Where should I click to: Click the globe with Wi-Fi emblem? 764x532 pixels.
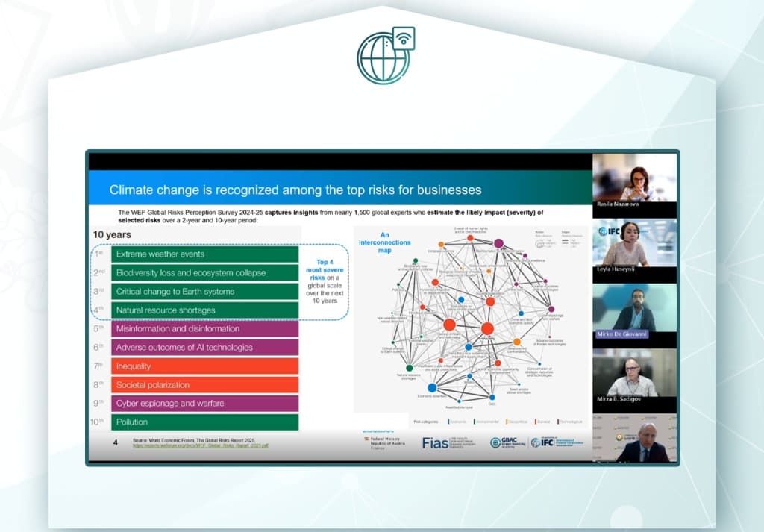(x=386, y=55)
